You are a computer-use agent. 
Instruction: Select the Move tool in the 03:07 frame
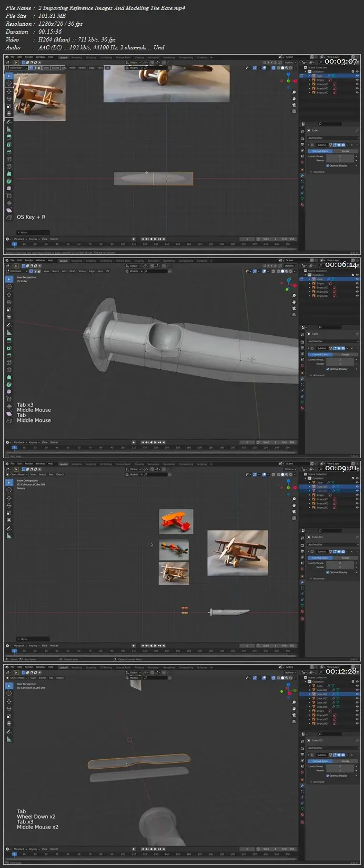pyautogui.click(x=9, y=91)
